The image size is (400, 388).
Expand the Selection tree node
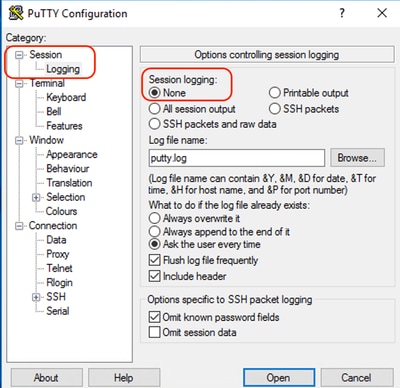pyautogui.click(x=36, y=197)
